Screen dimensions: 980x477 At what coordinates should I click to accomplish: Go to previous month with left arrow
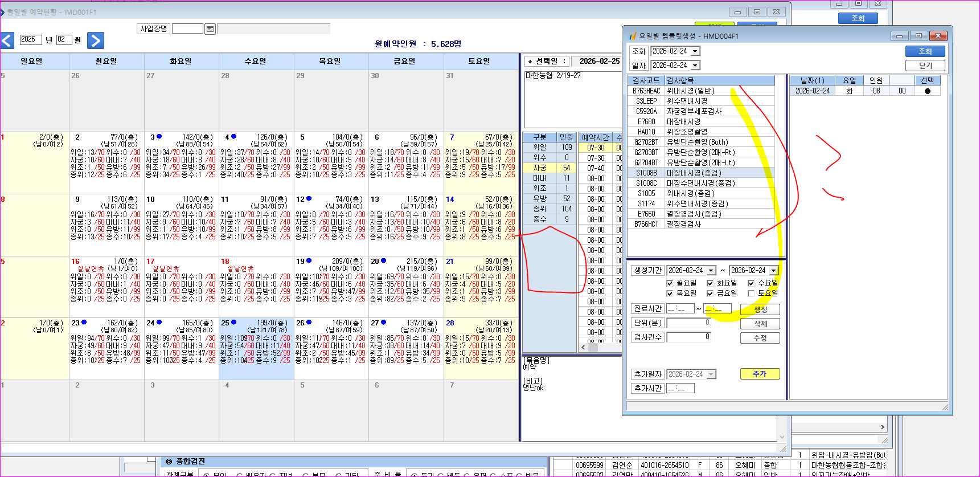(7, 40)
